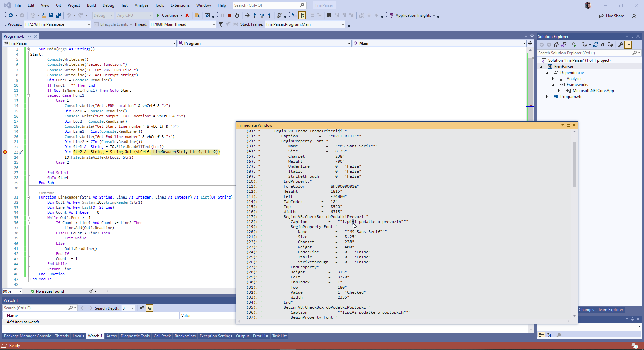Split the editor with the split handle
This screenshot has width=644, height=350.
pyautogui.click(x=530, y=43)
